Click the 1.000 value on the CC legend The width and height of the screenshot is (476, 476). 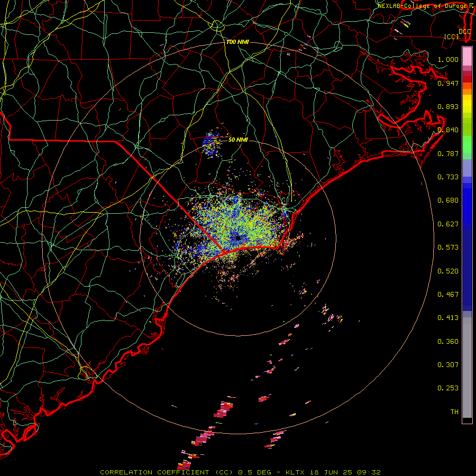coord(448,59)
